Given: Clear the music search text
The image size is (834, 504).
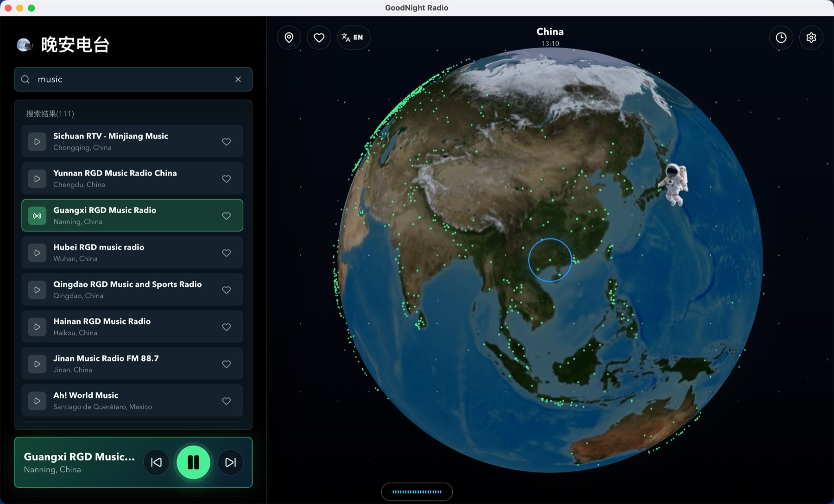Looking at the screenshot, I should click(238, 79).
